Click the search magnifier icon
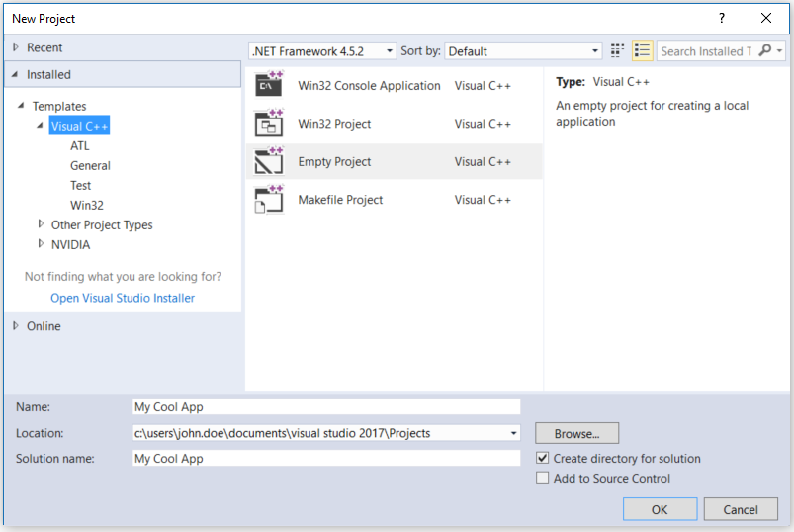 [765, 50]
